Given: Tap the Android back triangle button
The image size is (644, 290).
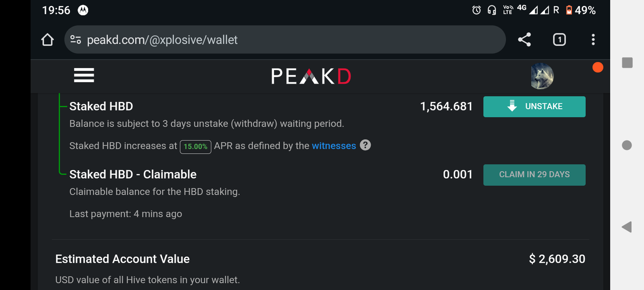Looking at the screenshot, I should [x=626, y=227].
